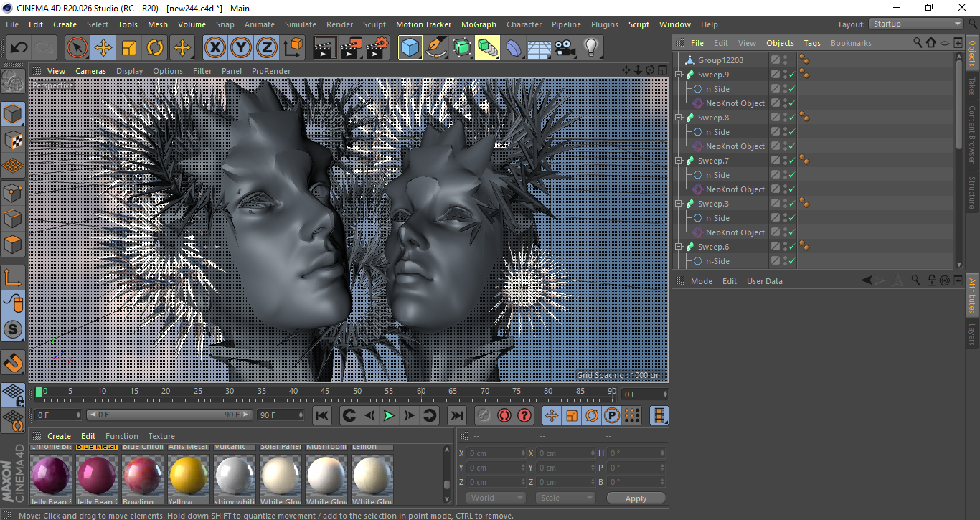
Task: Open the Simulate menu
Action: 301,24
